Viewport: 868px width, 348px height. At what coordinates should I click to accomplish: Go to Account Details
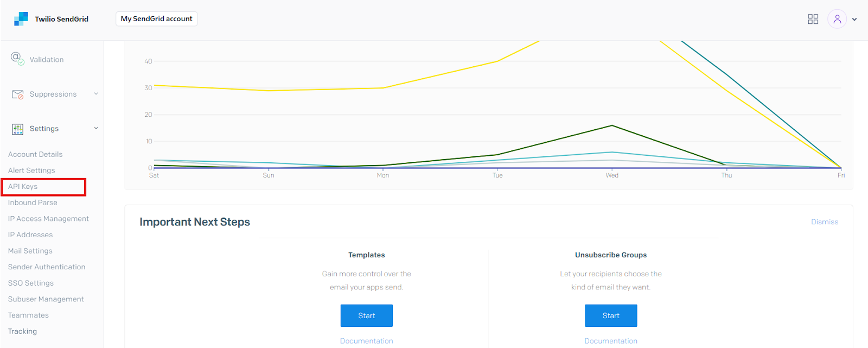tap(35, 155)
